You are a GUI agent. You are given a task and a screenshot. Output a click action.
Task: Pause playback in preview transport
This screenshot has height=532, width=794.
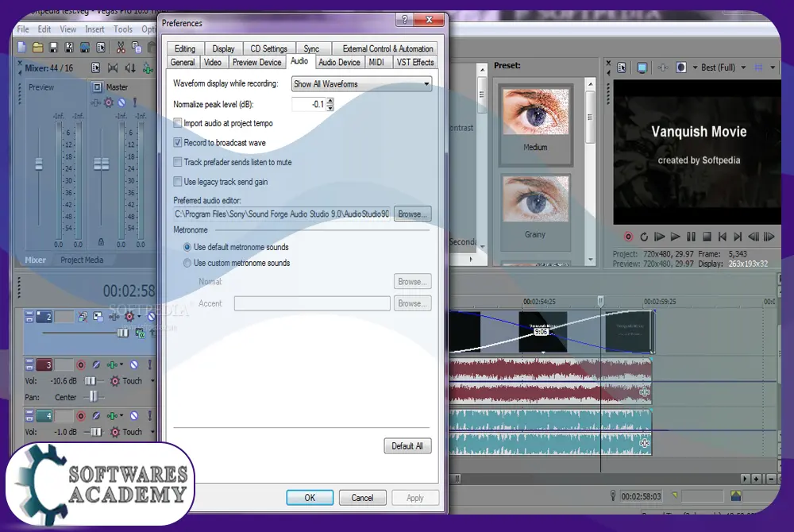tap(691, 237)
